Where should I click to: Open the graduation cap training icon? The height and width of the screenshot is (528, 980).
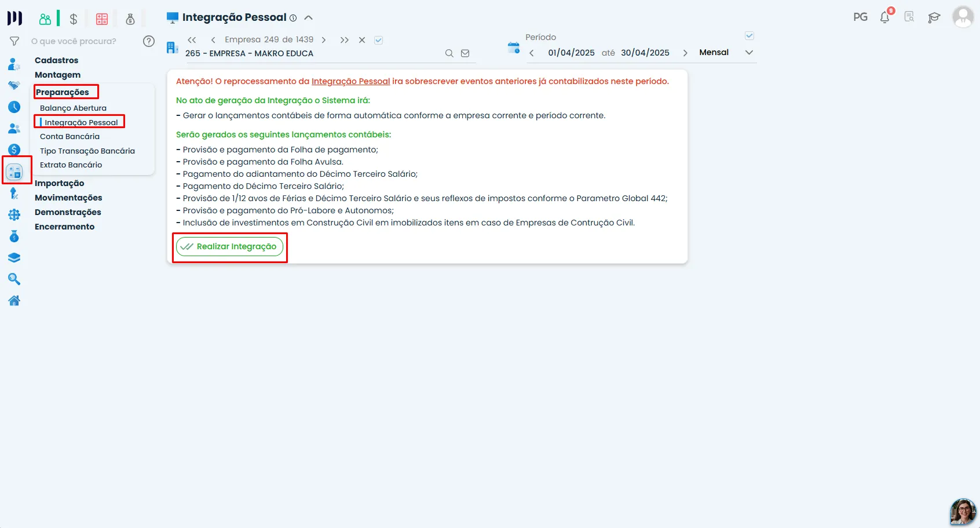tap(934, 17)
